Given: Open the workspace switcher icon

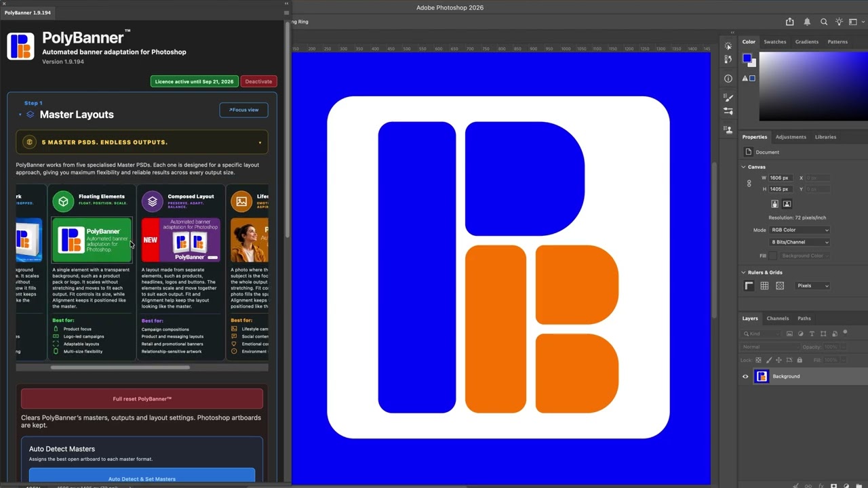Looking at the screenshot, I should click(854, 22).
